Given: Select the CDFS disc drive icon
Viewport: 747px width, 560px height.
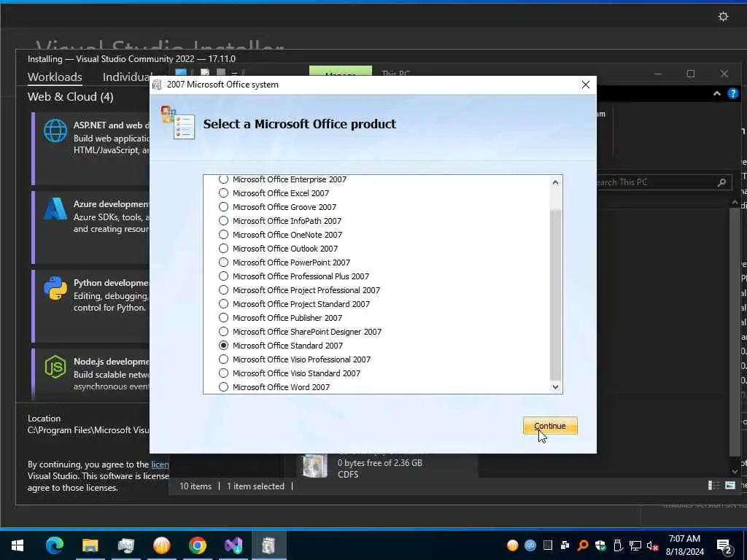Looking at the screenshot, I should point(315,466).
